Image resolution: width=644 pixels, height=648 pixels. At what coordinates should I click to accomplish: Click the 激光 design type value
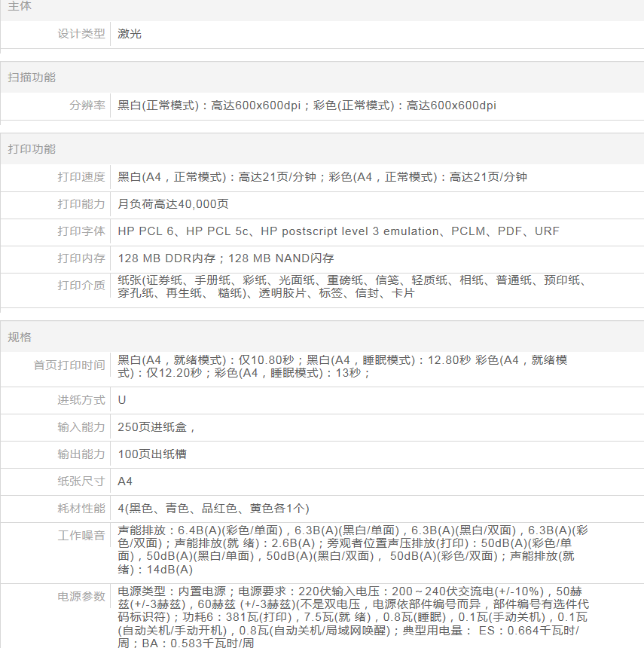tap(130, 34)
